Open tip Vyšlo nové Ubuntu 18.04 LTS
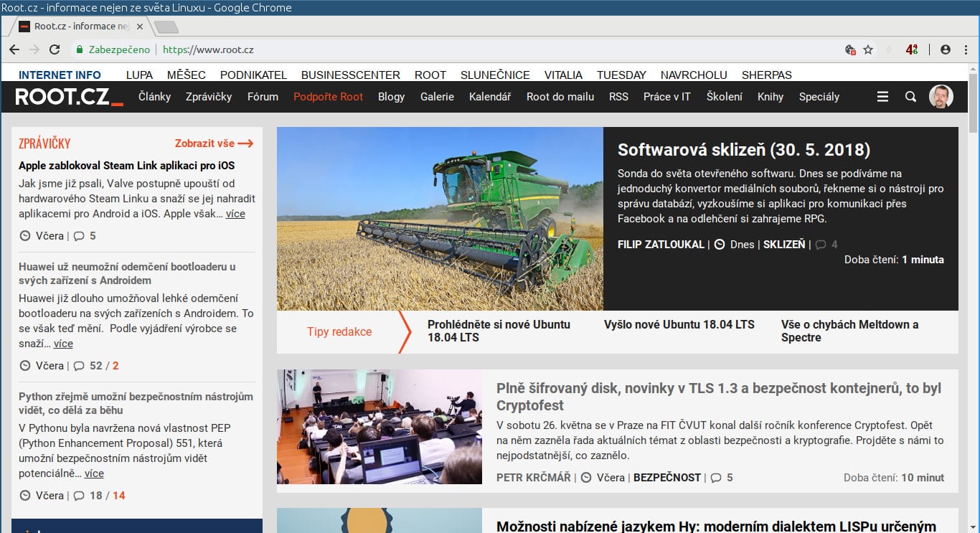Viewport: 980px width, 533px height. pos(679,324)
